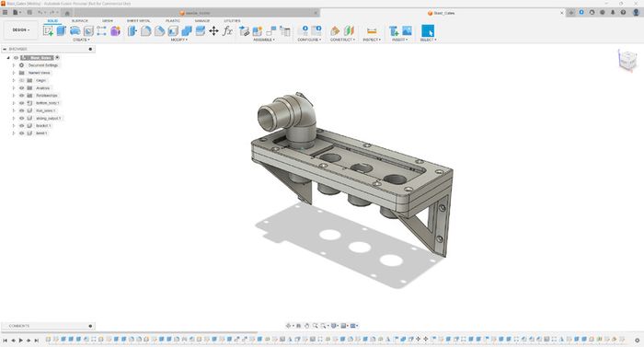Click the Insert Derive icon
Screen dimensions: 644x347
click(x=394, y=31)
